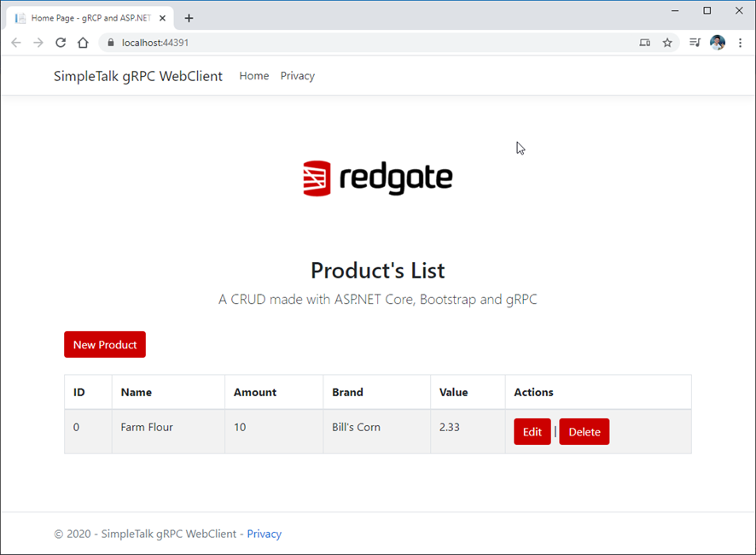This screenshot has width=756, height=555.
Task: Open the cast/device icon in address bar
Action: point(644,43)
